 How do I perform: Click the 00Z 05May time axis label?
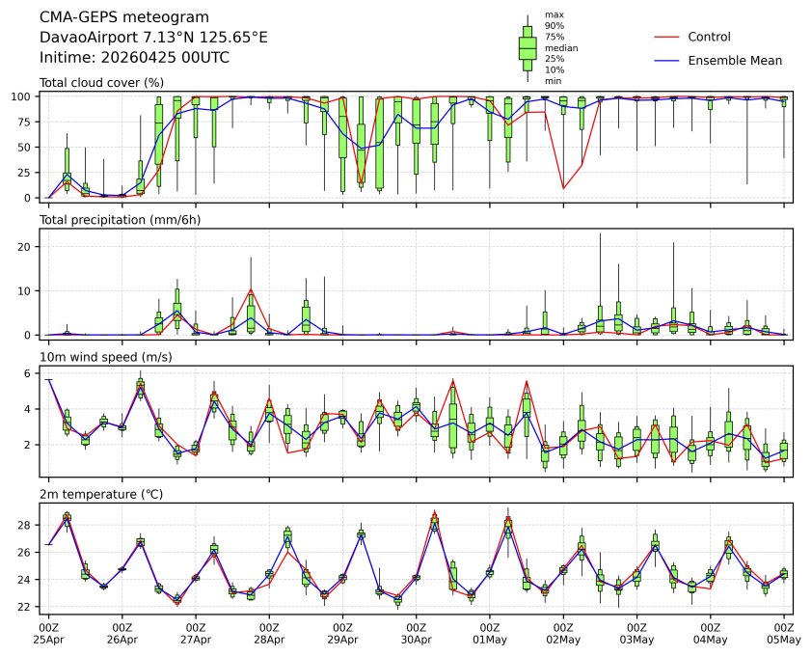(x=783, y=632)
